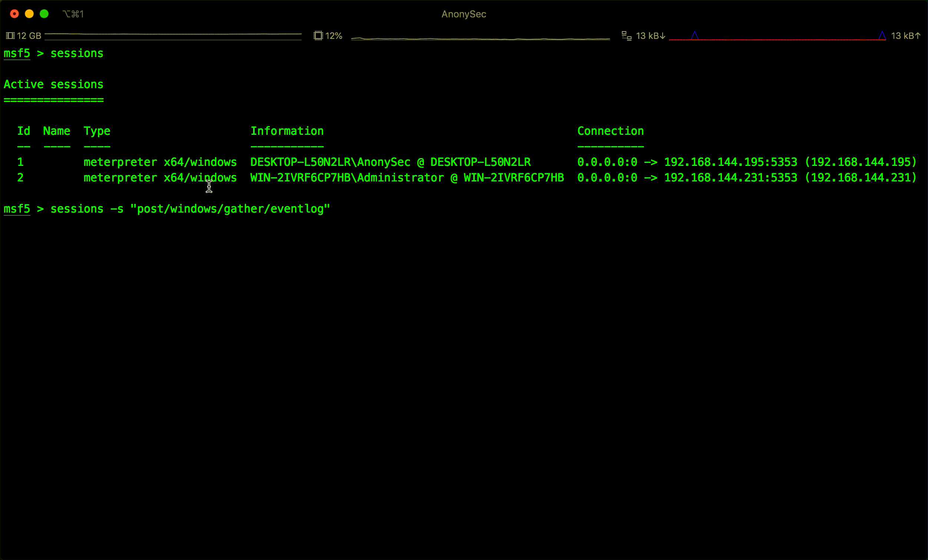Click the first underlined msf5 prompt
This screenshot has width=928, height=560.
point(17,53)
